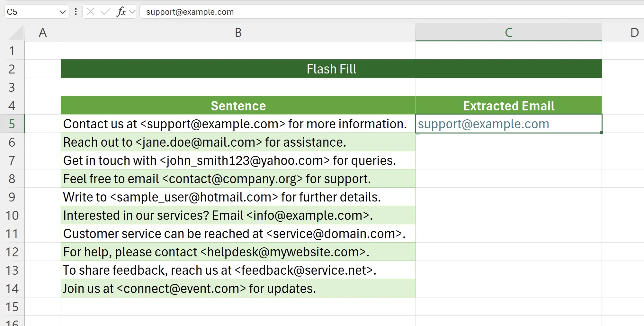Select the cell mentioning connect@event.com
The width and height of the screenshot is (644, 326).
point(238,288)
